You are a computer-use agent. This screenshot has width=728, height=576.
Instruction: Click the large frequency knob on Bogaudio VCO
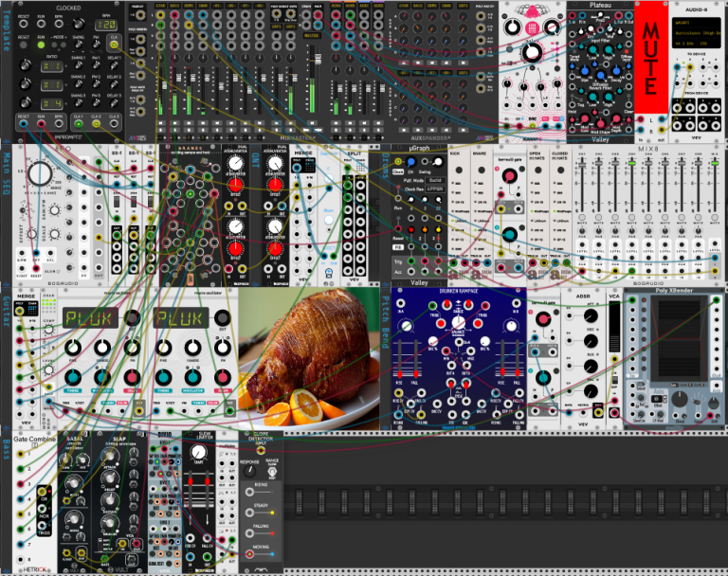point(40,173)
